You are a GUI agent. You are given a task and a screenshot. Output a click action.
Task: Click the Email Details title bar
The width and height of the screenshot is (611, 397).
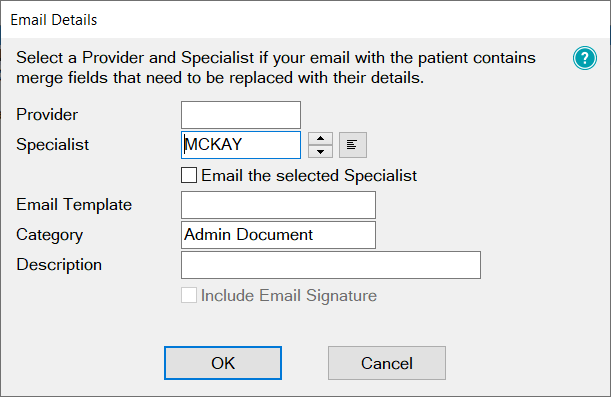coord(306,19)
